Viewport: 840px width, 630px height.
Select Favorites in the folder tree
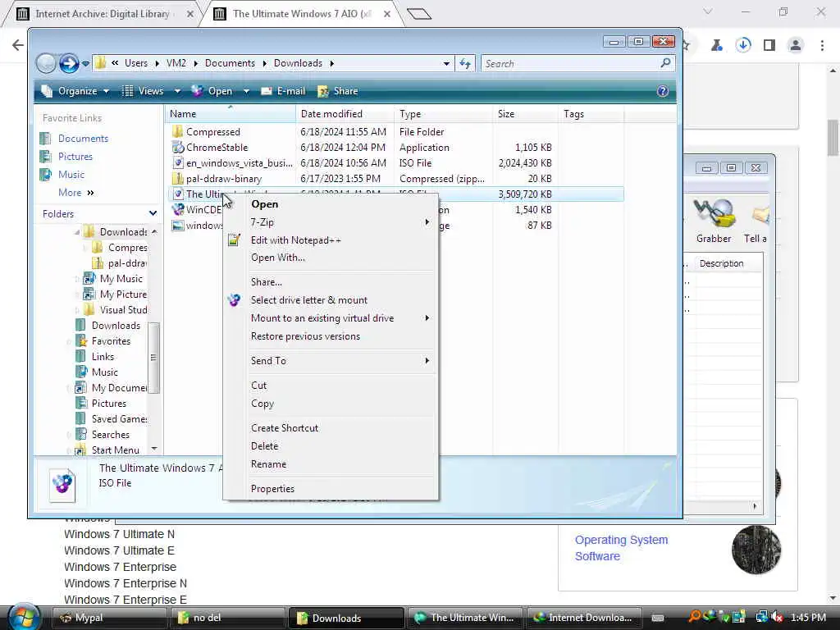[111, 340]
